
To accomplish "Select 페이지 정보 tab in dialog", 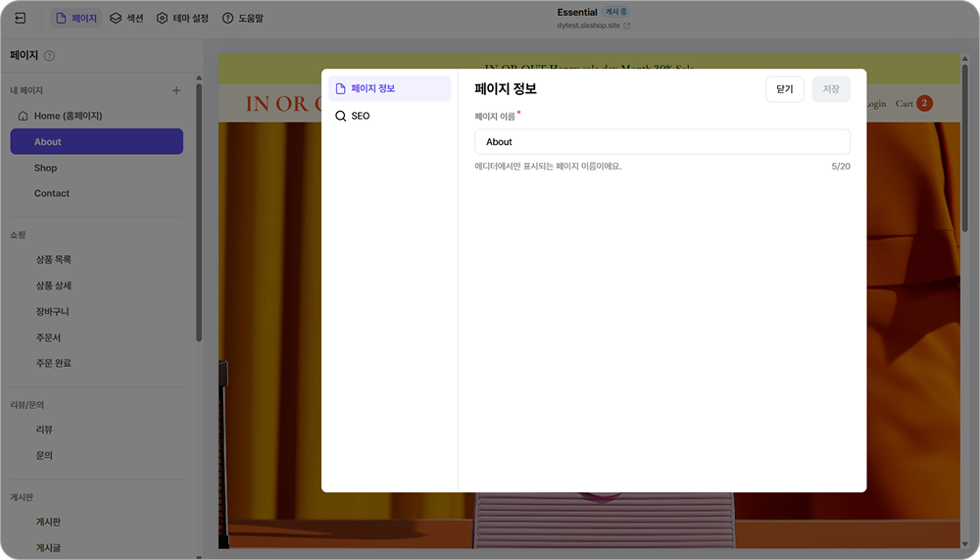I will point(389,89).
